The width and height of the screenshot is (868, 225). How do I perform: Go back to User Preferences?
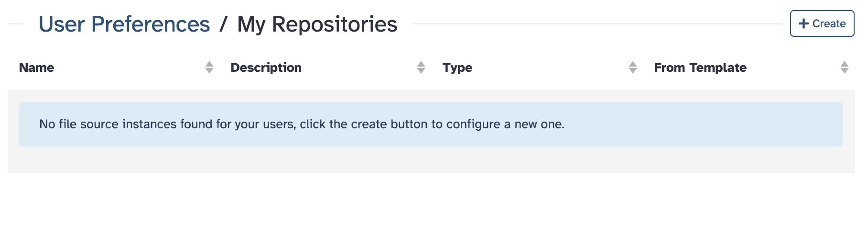124,24
